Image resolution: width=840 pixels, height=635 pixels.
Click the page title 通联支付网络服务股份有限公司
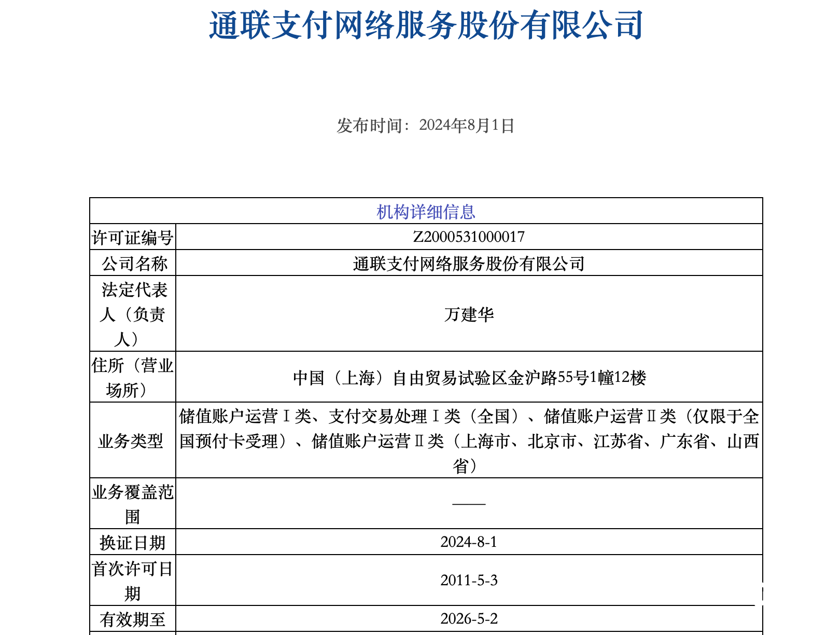426,24
